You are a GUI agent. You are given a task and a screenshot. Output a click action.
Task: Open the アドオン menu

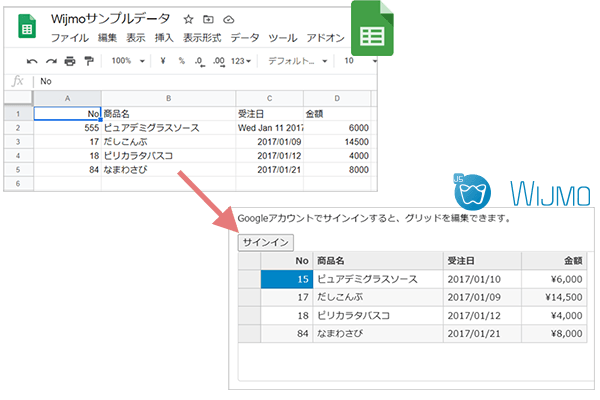(325, 38)
